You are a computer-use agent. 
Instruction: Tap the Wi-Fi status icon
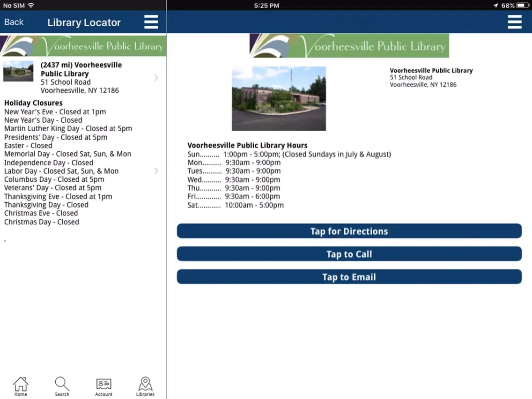pos(31,5)
